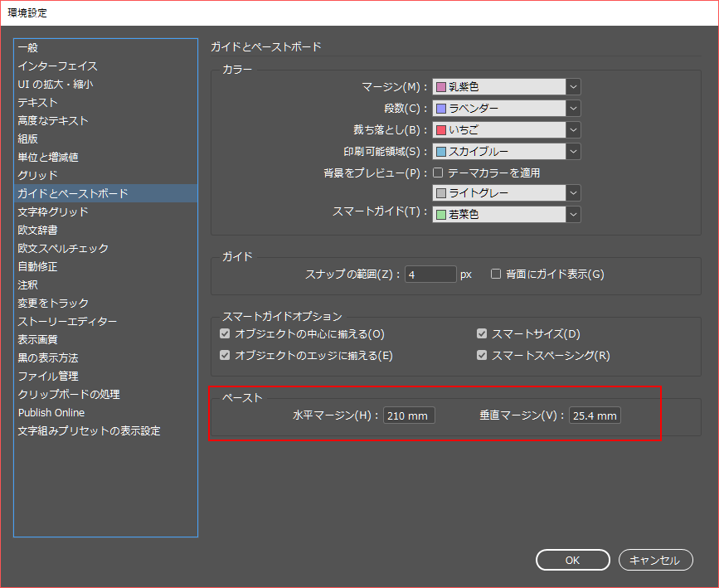Click the スナップの範囲 input field

[x=430, y=275]
